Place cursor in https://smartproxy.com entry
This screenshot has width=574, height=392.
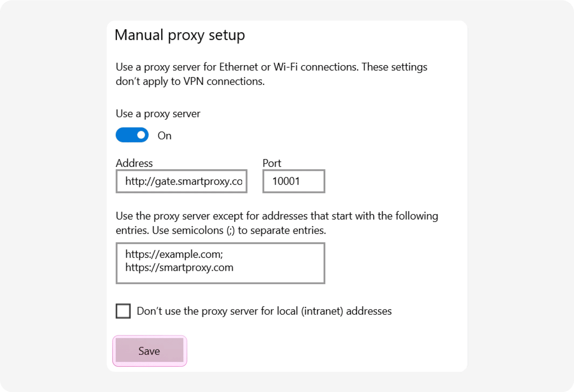[179, 268]
